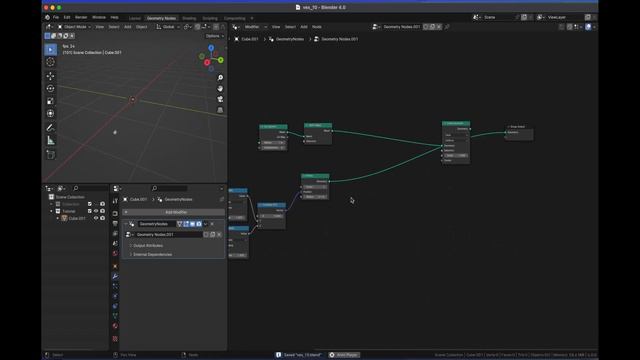Edit the GeometryNodes modifier name field
Screen dimensions: 640x360
156,224
